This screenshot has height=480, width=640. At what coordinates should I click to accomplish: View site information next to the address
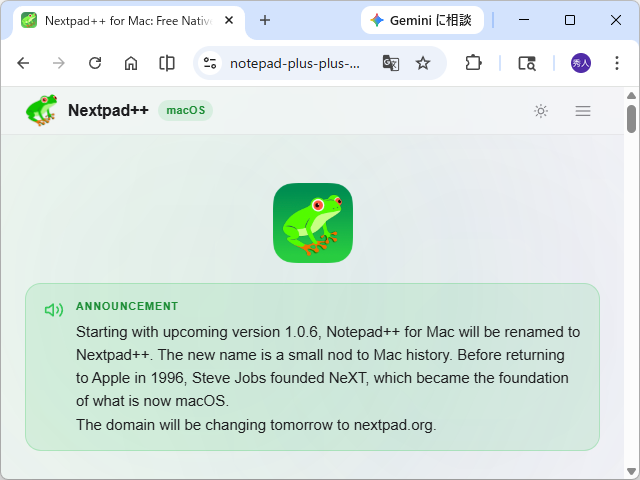[x=210, y=63]
